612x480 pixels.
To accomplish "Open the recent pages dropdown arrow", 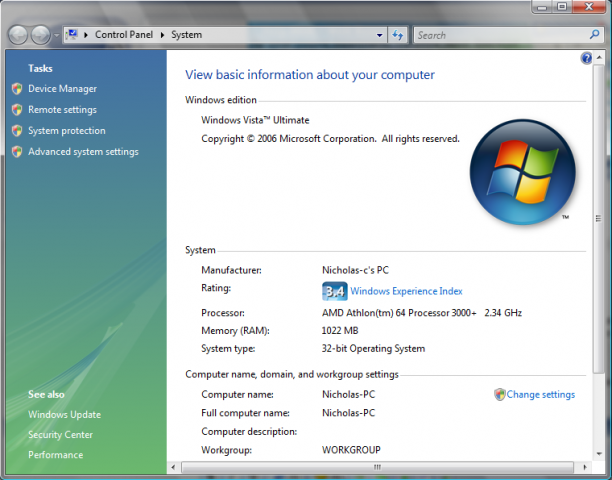I will point(56,36).
